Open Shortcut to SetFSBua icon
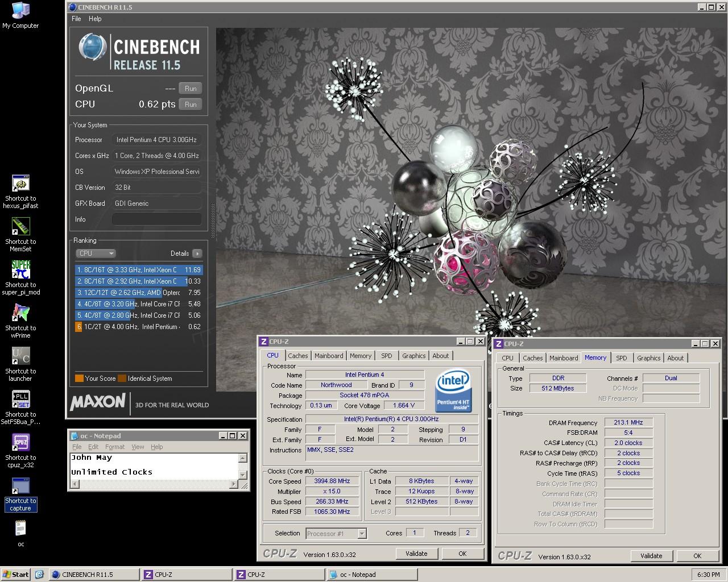Screen dimensions: 728x582 pos(20,408)
